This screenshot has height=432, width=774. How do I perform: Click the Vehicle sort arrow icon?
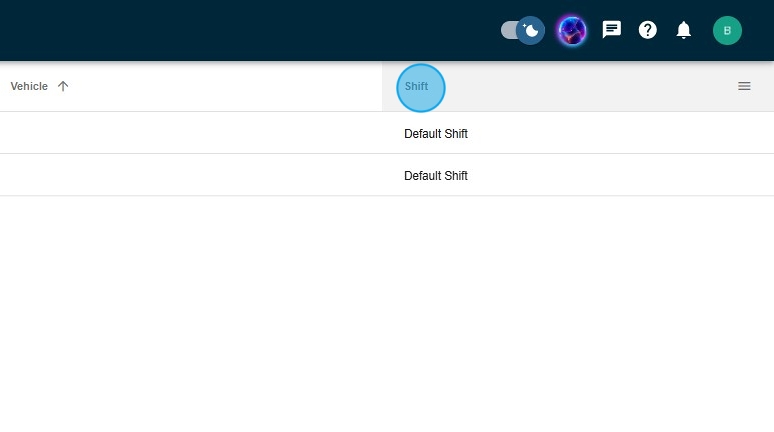[x=63, y=87]
